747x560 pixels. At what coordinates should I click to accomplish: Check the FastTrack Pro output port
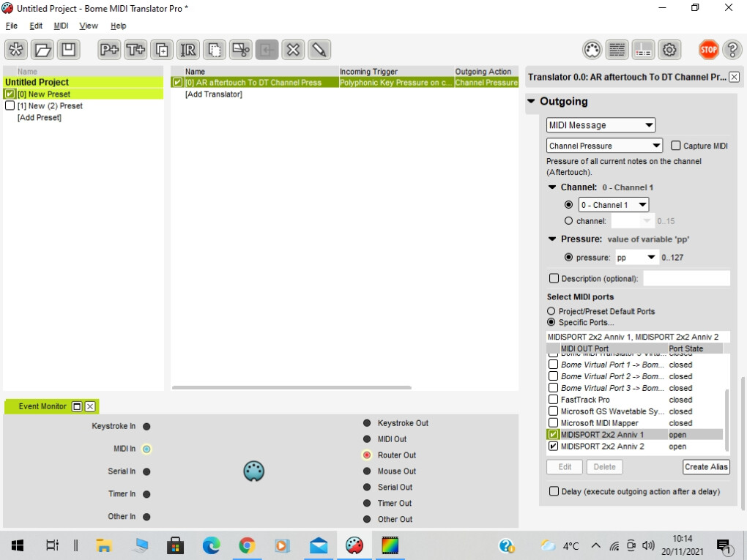point(553,400)
